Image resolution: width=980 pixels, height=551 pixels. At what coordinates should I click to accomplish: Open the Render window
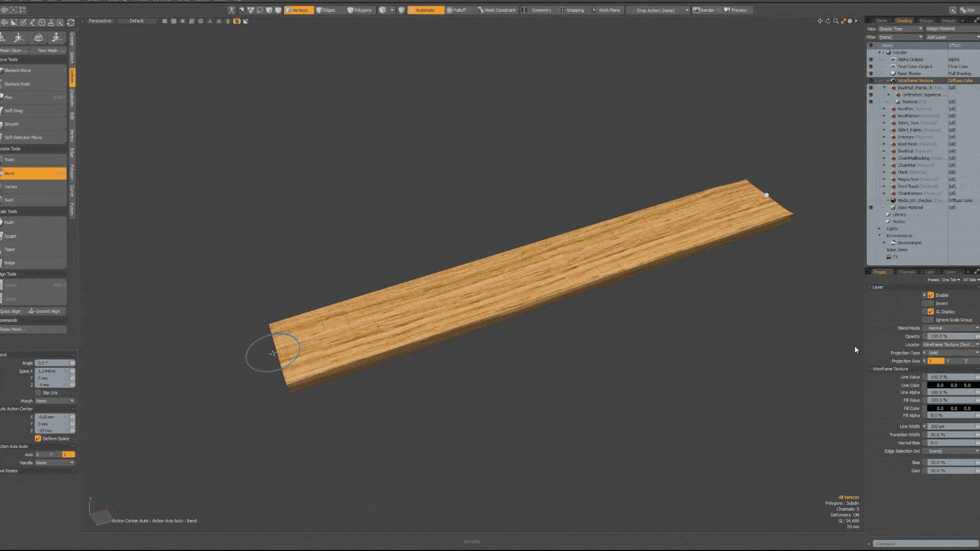[x=704, y=10]
